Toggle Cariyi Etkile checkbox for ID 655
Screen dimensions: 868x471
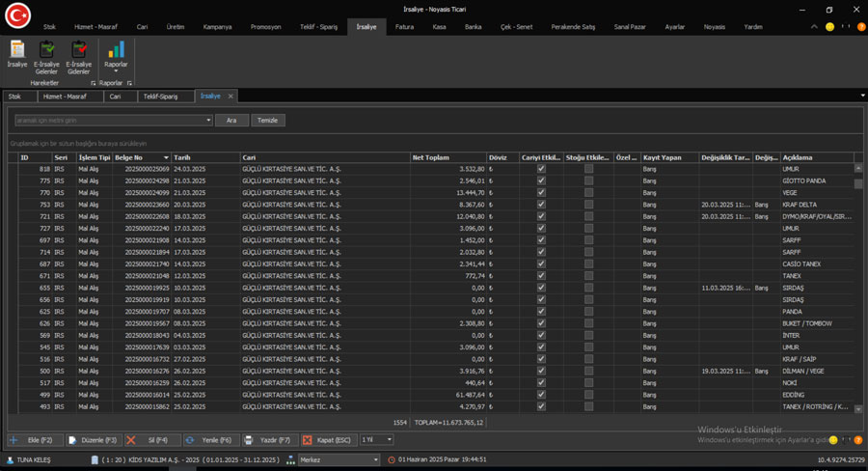coord(541,288)
